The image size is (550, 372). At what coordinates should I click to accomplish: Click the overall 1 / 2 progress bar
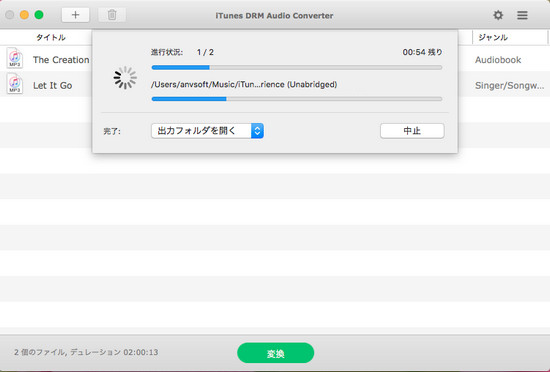(297, 67)
